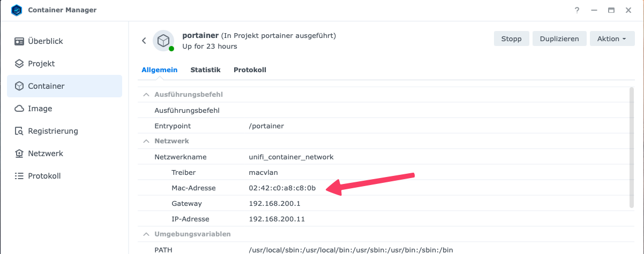This screenshot has width=644, height=254.
Task: Select the Container cube icon in sidebar
Action: coord(19,86)
